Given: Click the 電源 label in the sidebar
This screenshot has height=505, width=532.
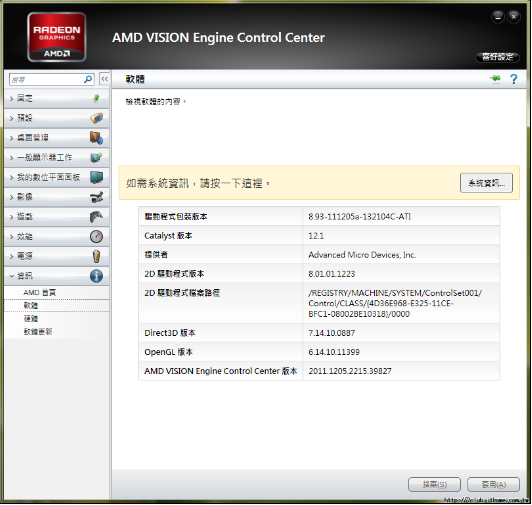Looking at the screenshot, I should coord(25,256).
